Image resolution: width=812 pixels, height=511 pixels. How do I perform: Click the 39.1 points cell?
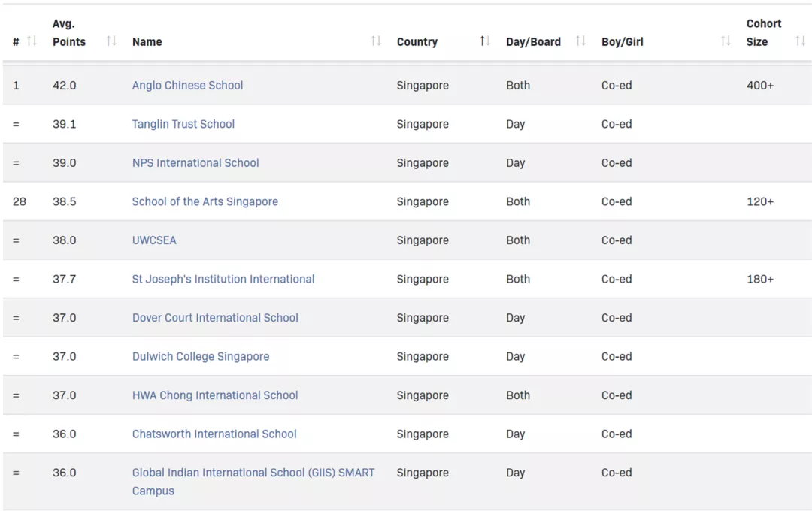64,124
